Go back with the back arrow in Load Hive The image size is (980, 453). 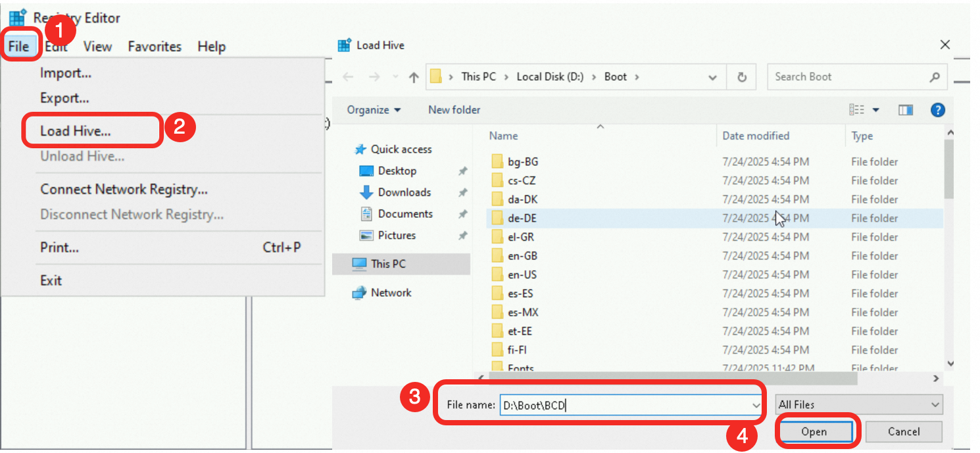(348, 77)
